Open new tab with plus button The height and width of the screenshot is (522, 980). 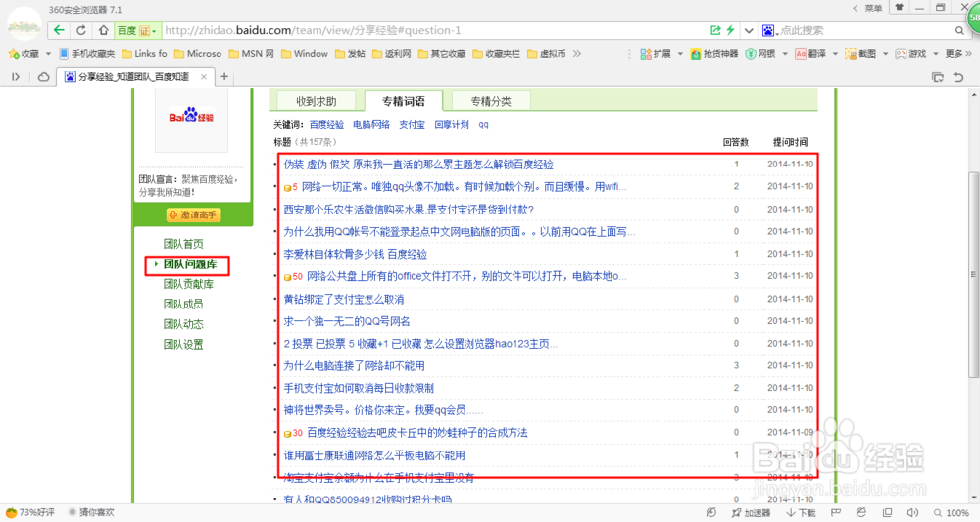pos(224,76)
